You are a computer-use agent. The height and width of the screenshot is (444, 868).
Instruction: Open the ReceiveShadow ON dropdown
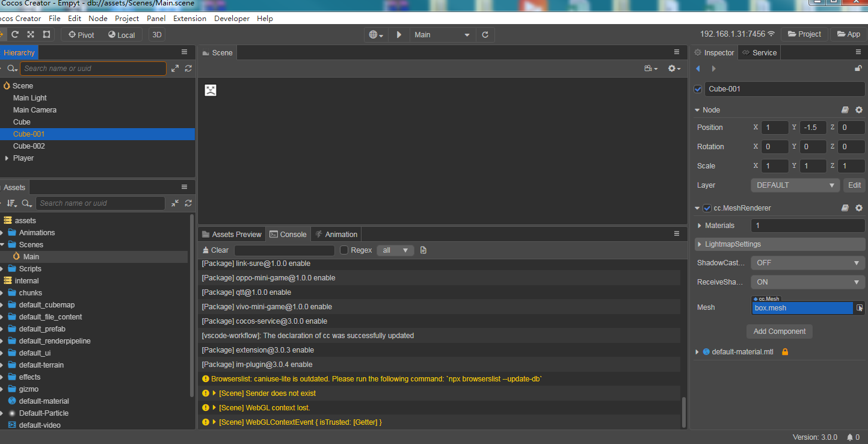(809, 282)
